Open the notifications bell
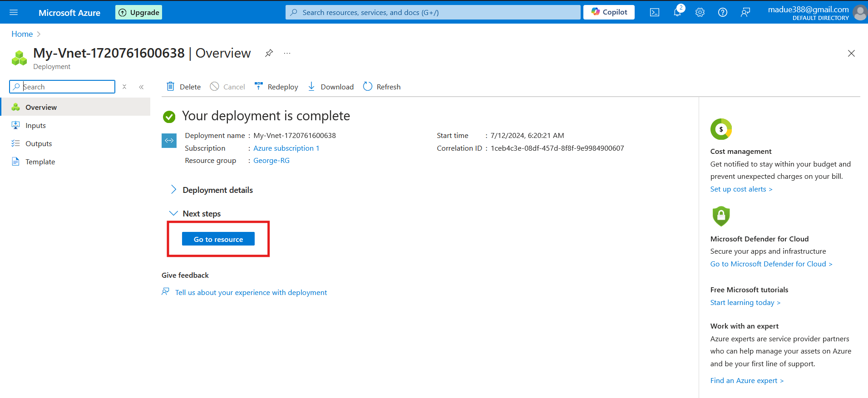This screenshot has width=868, height=398. [x=677, y=12]
